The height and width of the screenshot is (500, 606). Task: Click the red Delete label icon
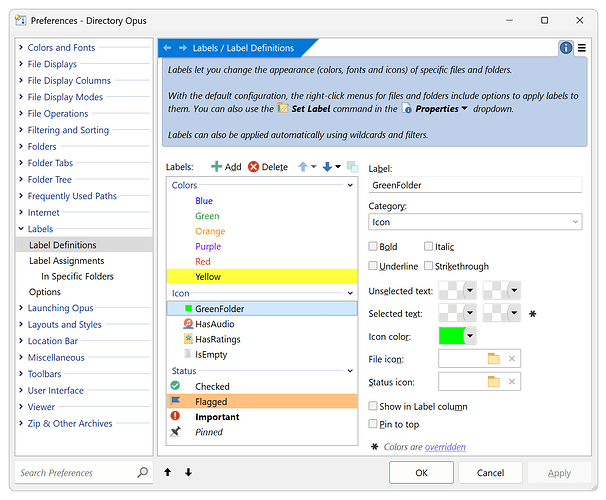[253, 167]
